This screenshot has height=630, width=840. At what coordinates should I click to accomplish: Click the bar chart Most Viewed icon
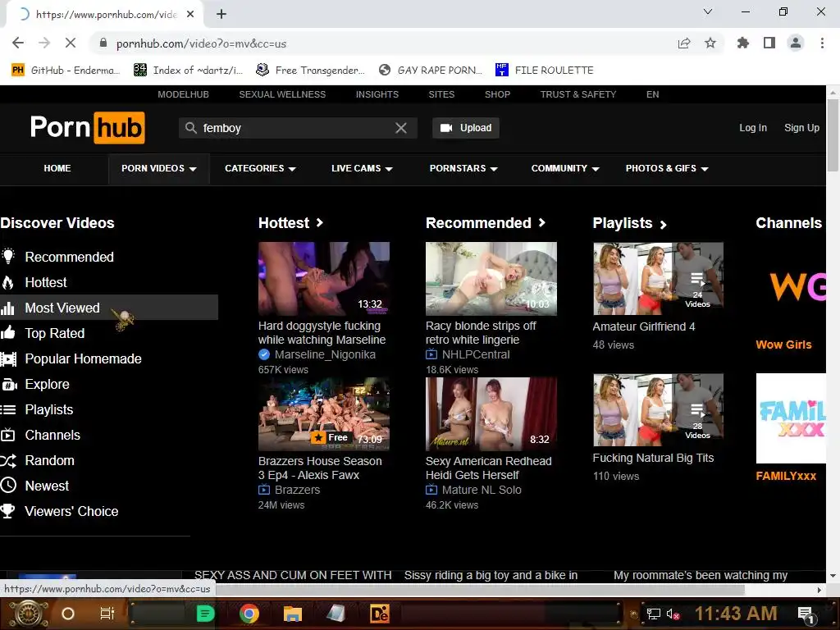pyautogui.click(x=8, y=308)
